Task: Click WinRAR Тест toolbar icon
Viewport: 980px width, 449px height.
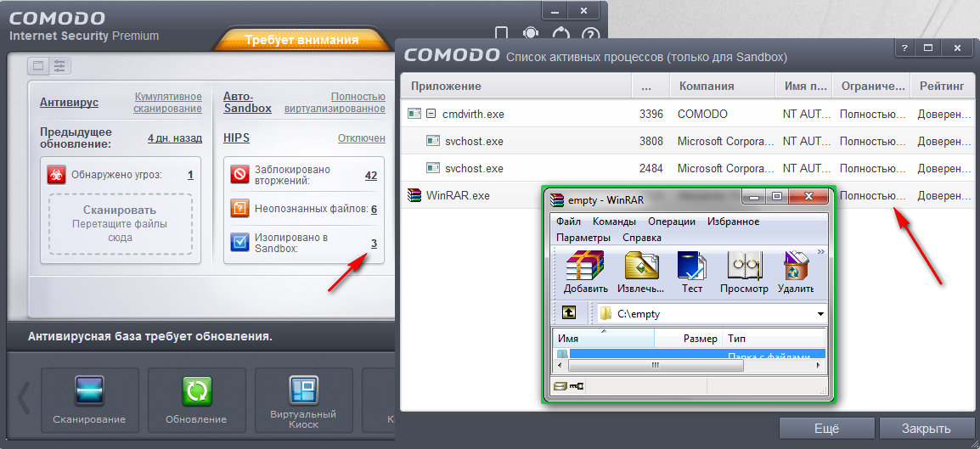Action: click(x=692, y=272)
